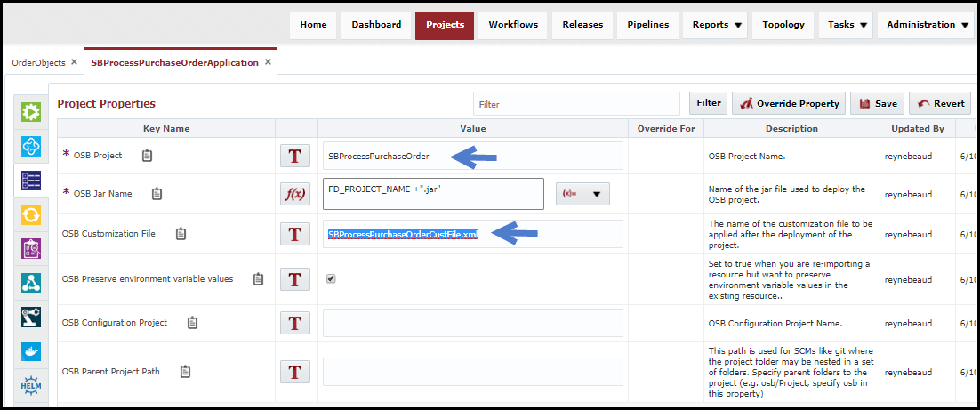Go to the Workflows tab
This screenshot has height=410, width=980.
[x=513, y=25]
